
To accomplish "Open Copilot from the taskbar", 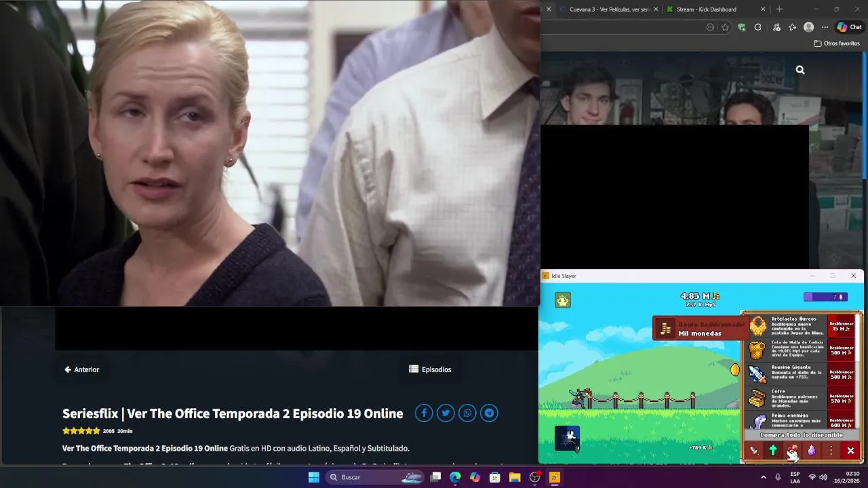I will coord(475,477).
